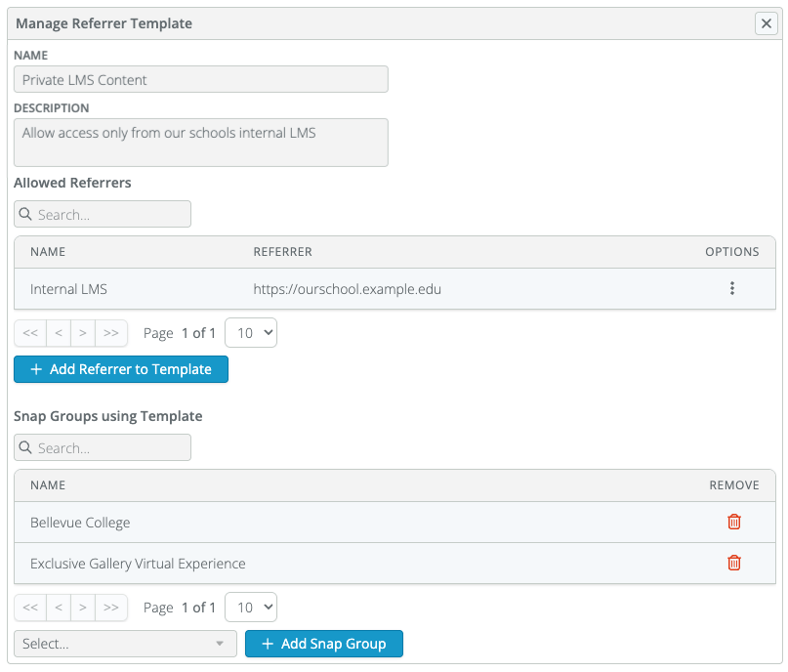Click the plus icon on Add Snap Group button

pos(268,644)
